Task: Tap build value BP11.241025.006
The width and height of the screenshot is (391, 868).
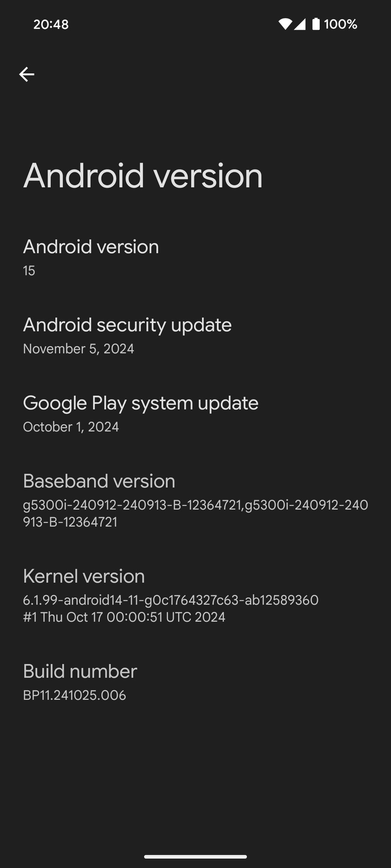Action: (75, 695)
